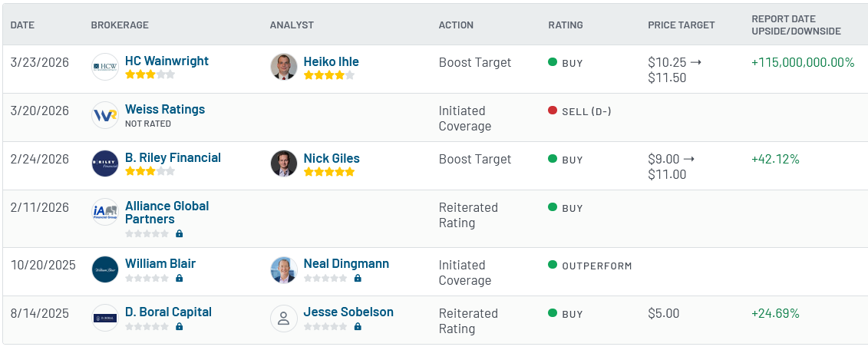This screenshot has width=868, height=350.
Task: Click the lock icon under William Blair brokerage
Action: 179,278
